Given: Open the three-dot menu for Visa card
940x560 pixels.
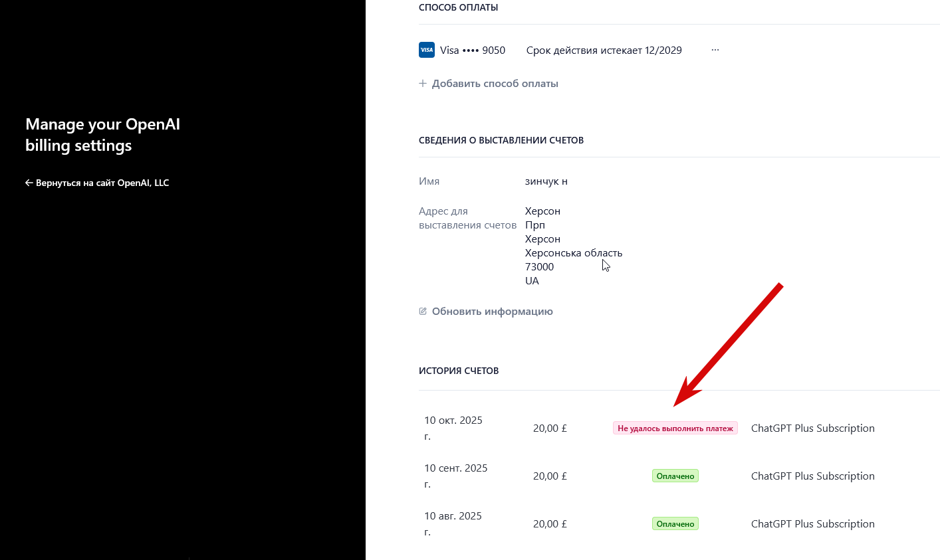Looking at the screenshot, I should point(715,50).
